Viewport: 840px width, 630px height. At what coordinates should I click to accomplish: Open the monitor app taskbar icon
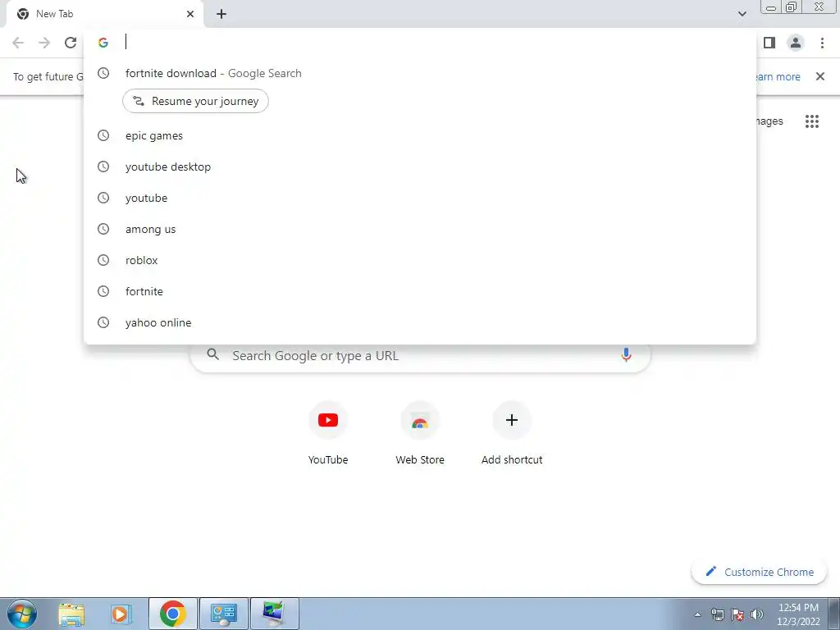[x=274, y=614]
